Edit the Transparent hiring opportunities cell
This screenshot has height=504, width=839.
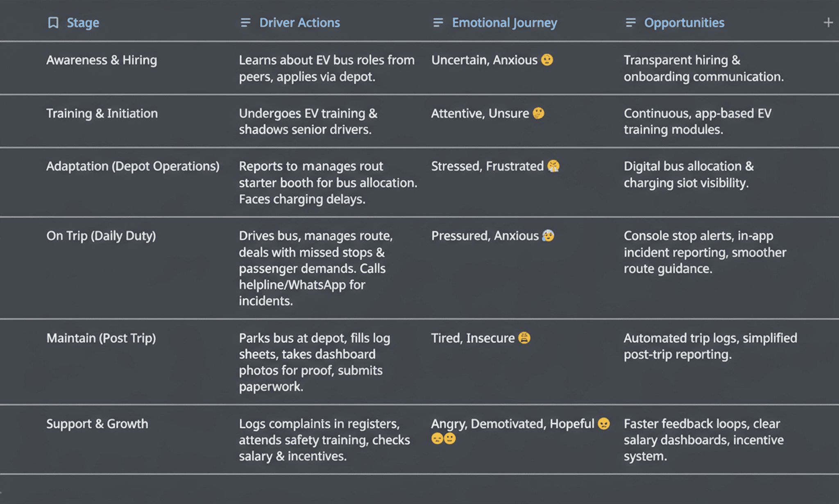[703, 68]
